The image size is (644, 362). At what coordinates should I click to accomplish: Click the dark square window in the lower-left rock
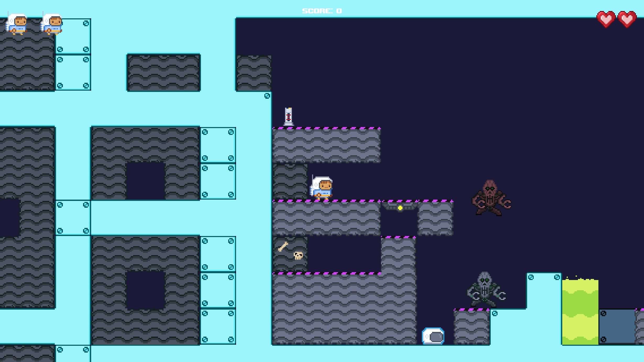tap(145, 290)
